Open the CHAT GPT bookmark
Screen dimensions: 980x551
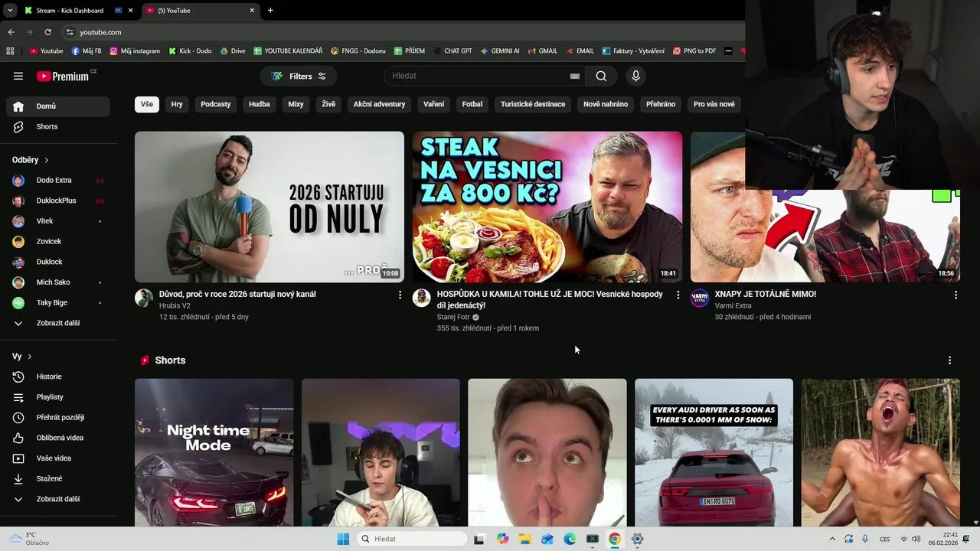[452, 51]
